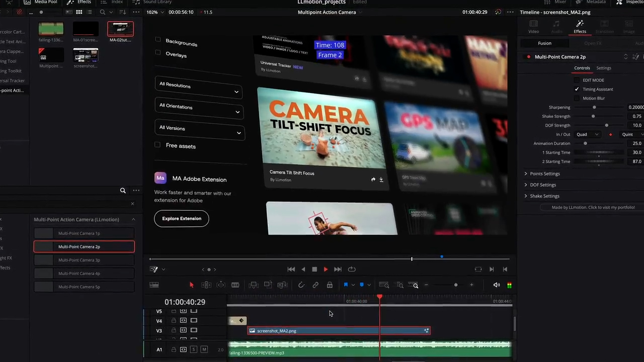Click the Custom Zoom icon
The height and width of the screenshot is (362, 644).
click(414, 285)
